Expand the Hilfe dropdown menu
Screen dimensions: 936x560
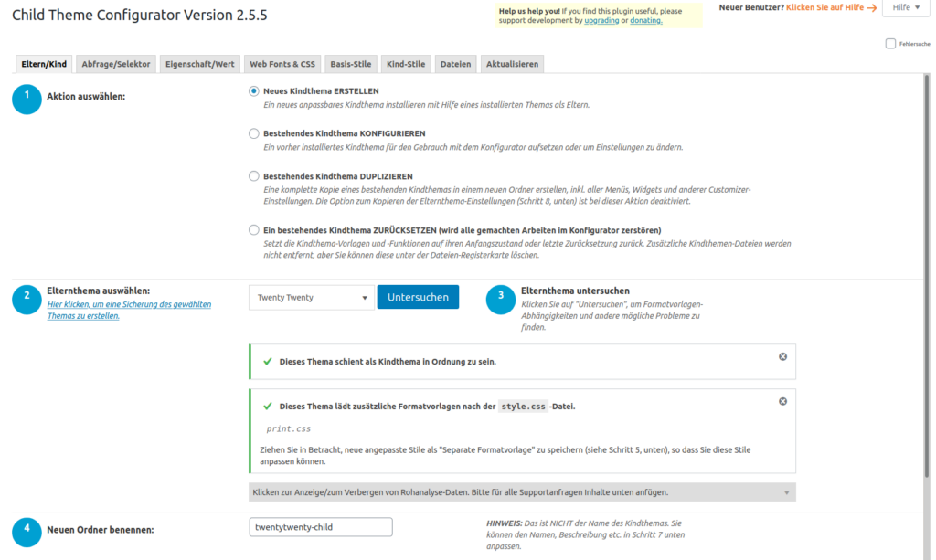pyautogui.click(x=906, y=7)
